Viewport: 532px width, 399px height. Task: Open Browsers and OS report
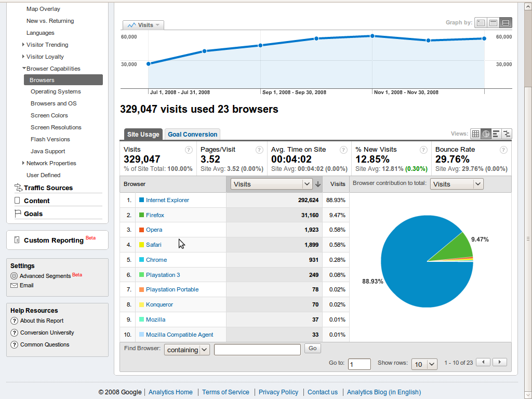[x=54, y=103]
